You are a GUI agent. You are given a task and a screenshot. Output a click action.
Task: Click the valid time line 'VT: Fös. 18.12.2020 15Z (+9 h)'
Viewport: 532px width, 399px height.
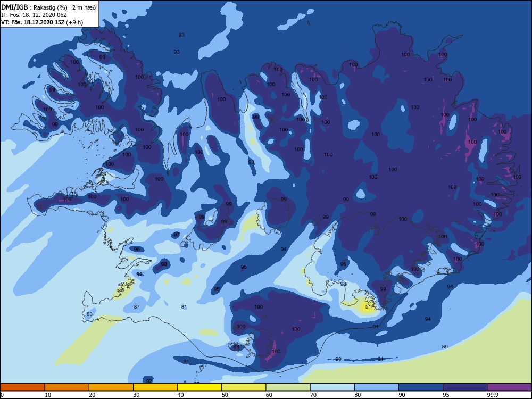[42, 22]
